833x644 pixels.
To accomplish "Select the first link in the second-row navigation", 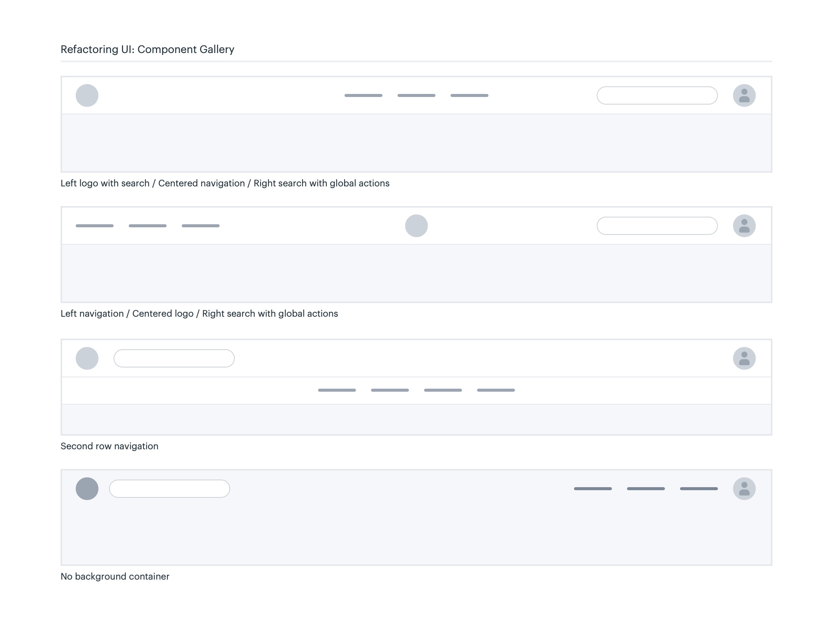I will 337,390.
